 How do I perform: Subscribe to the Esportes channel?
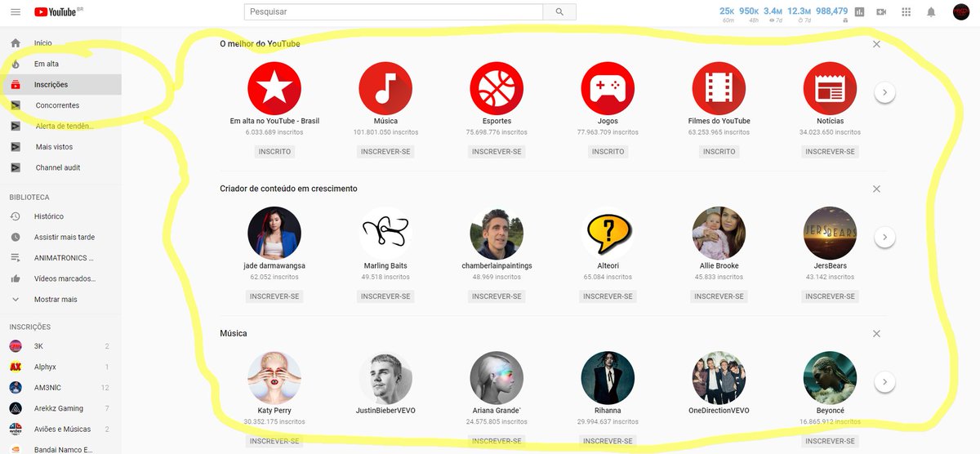click(497, 152)
